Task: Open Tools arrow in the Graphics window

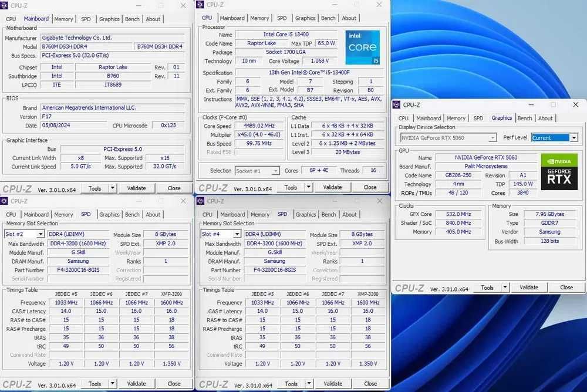Action: pyautogui.click(x=505, y=287)
